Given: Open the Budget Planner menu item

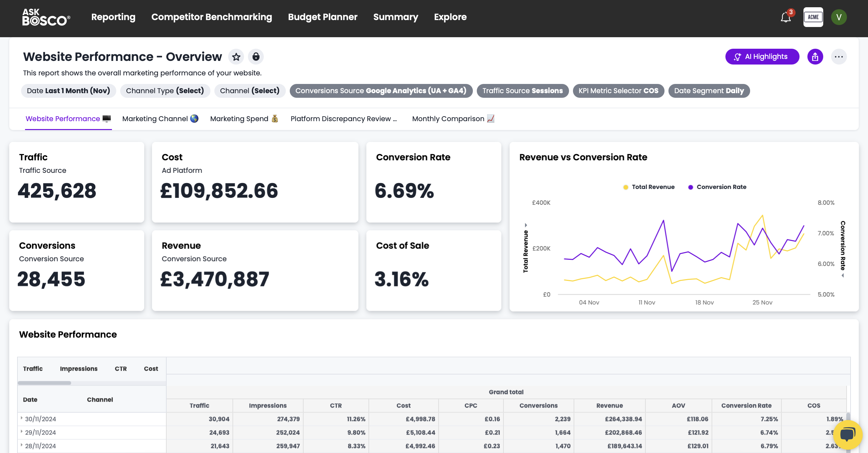Looking at the screenshot, I should [x=322, y=17].
